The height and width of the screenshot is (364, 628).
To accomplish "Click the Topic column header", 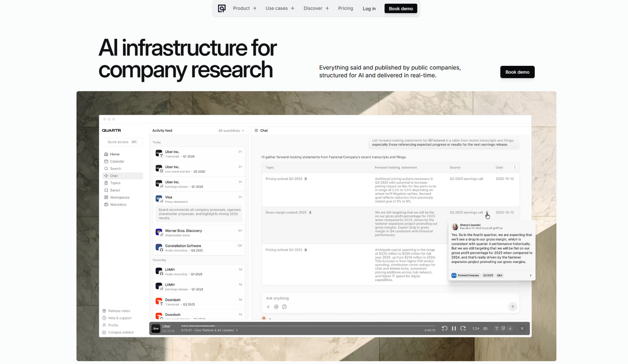I will [270, 167].
